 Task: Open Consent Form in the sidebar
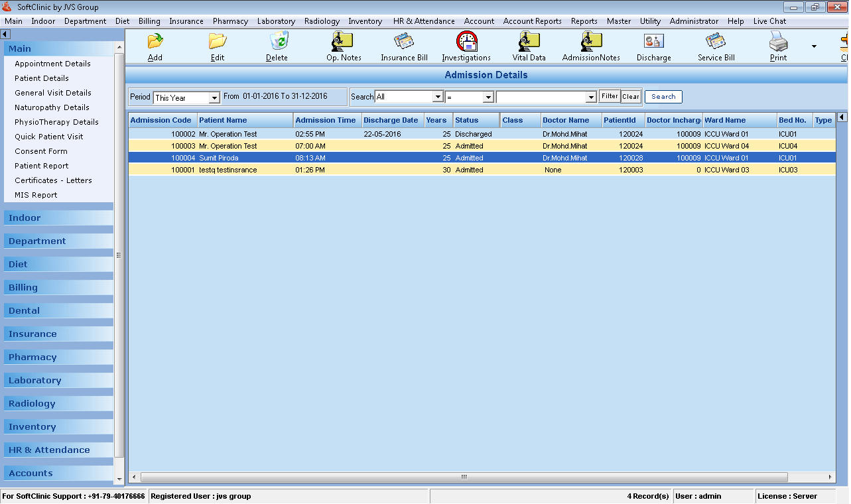(41, 151)
